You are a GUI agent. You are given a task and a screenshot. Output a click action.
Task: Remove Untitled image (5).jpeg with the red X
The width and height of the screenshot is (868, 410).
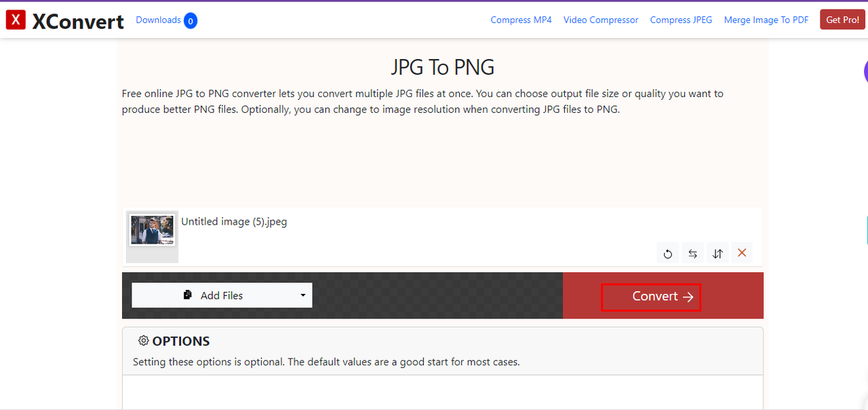point(742,253)
